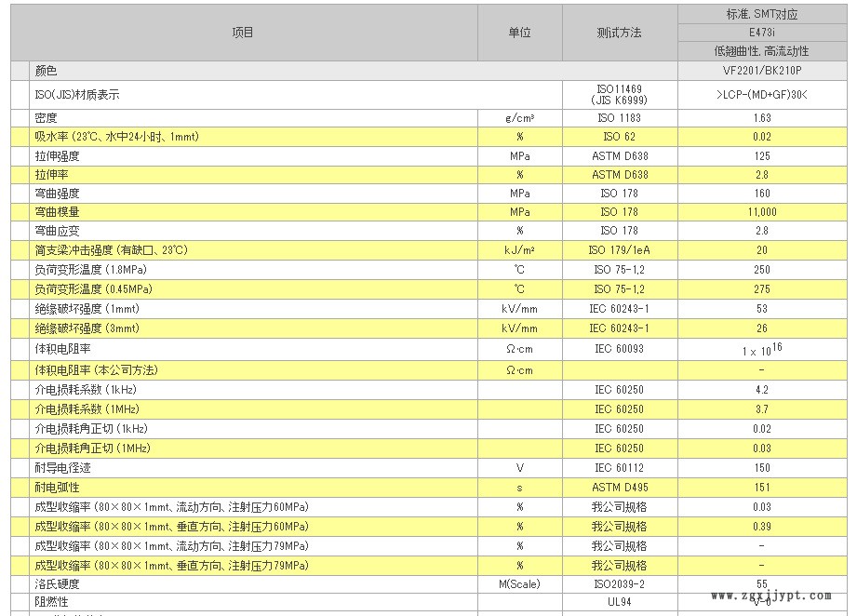Select the E473i grade header cell
The image size is (857, 616).
point(762,33)
